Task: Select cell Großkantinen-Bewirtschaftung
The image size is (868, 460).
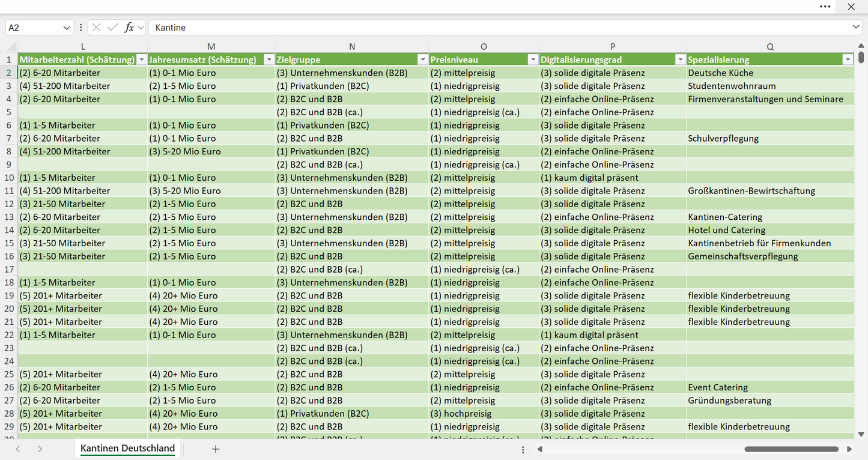Action: pos(770,191)
